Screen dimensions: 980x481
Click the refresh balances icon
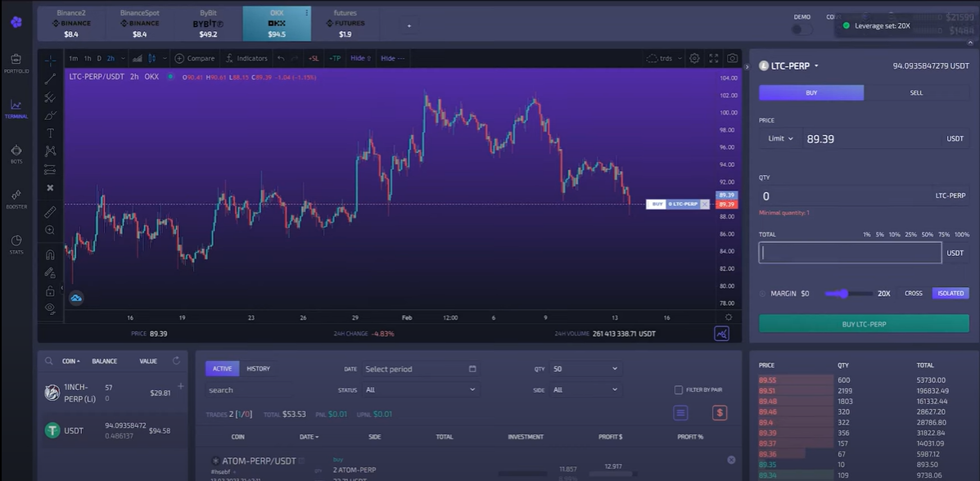(176, 361)
